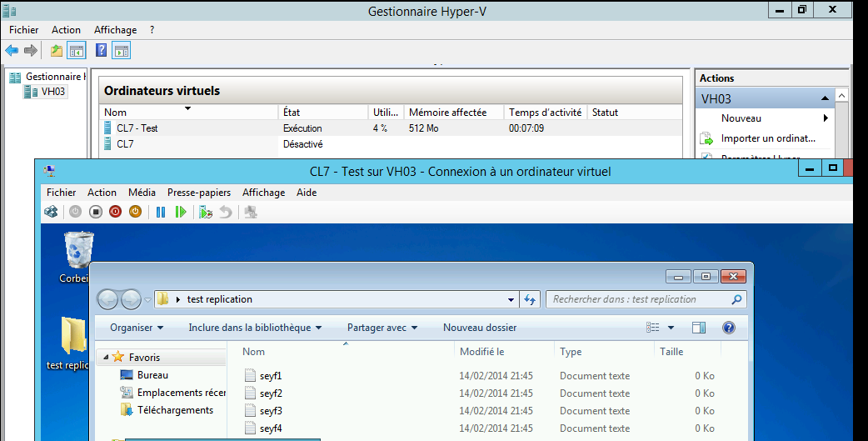Turn off the VM with stop icon

tap(96, 212)
